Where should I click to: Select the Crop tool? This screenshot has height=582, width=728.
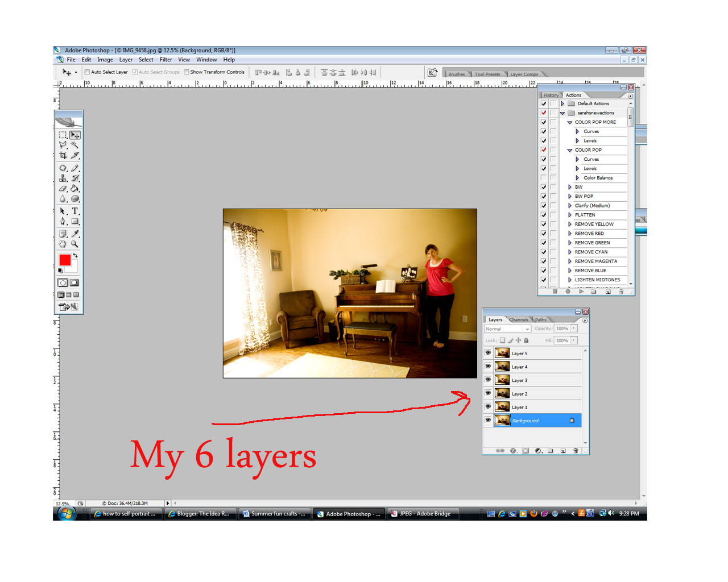click(63, 155)
